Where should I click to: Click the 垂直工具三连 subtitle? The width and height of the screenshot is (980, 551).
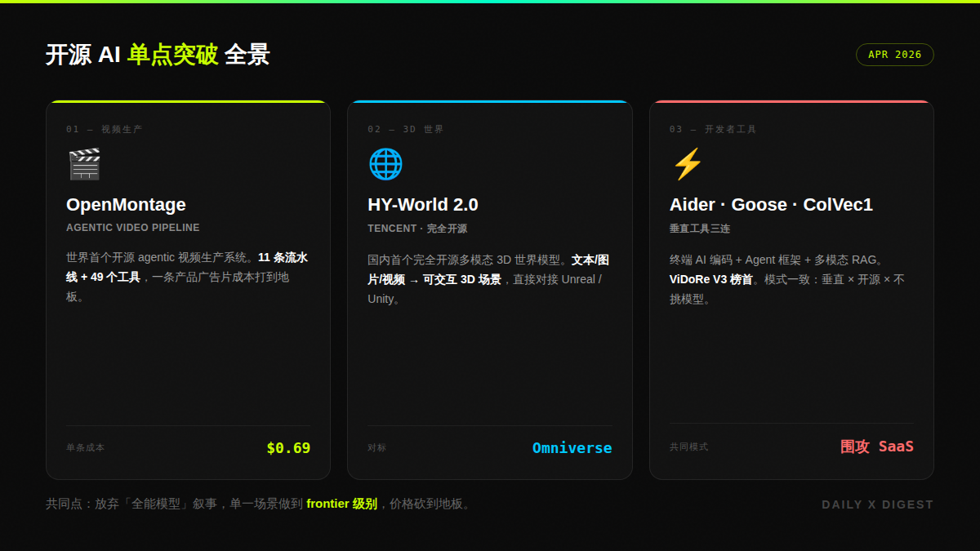pos(699,228)
